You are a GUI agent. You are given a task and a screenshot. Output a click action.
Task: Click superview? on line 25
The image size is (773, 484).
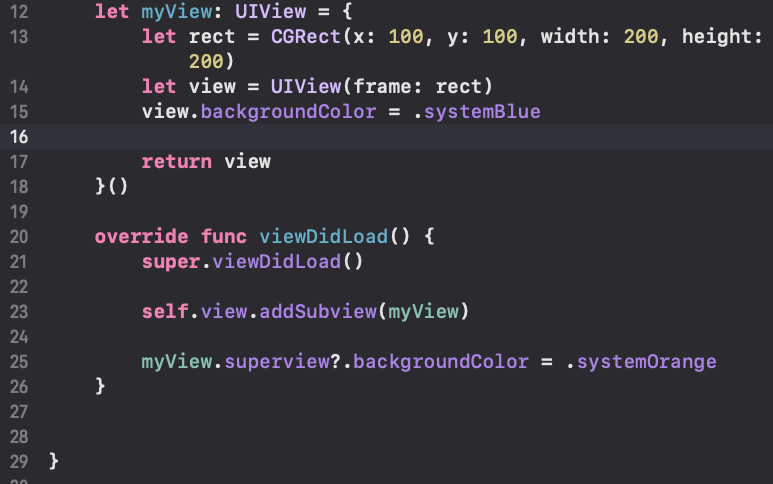tap(282, 362)
